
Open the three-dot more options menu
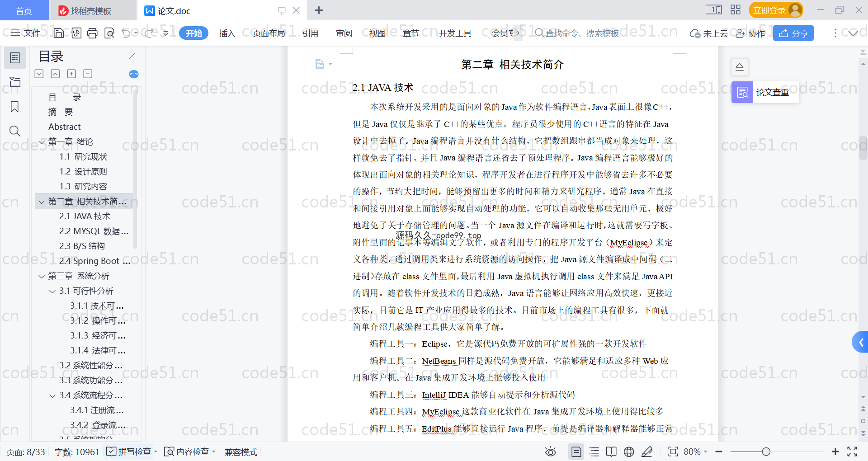pos(835,33)
